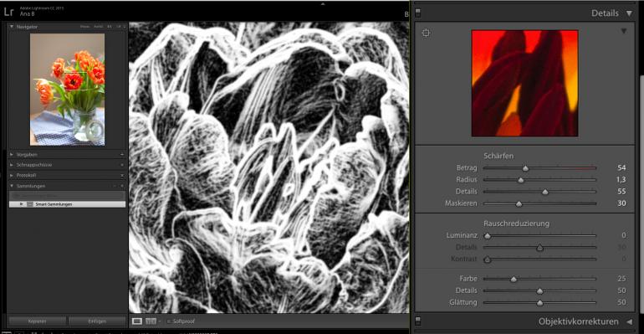
Task: Click the red tulip detail preview
Action: (525, 83)
